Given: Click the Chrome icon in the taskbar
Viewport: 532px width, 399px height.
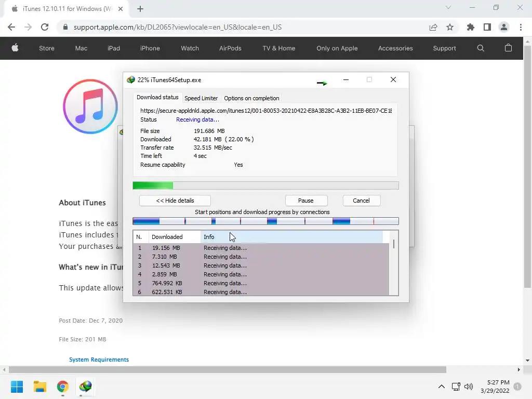Looking at the screenshot, I should [63, 387].
